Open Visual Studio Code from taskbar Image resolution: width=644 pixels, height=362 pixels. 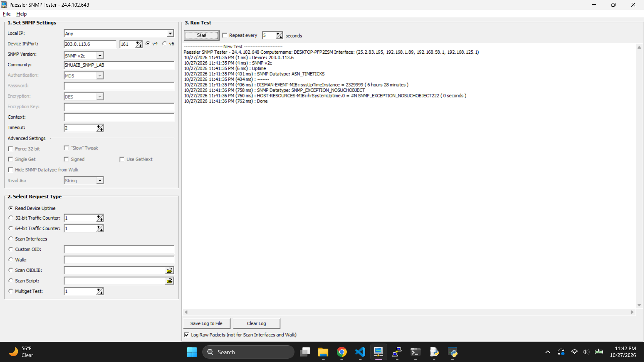click(x=360, y=352)
